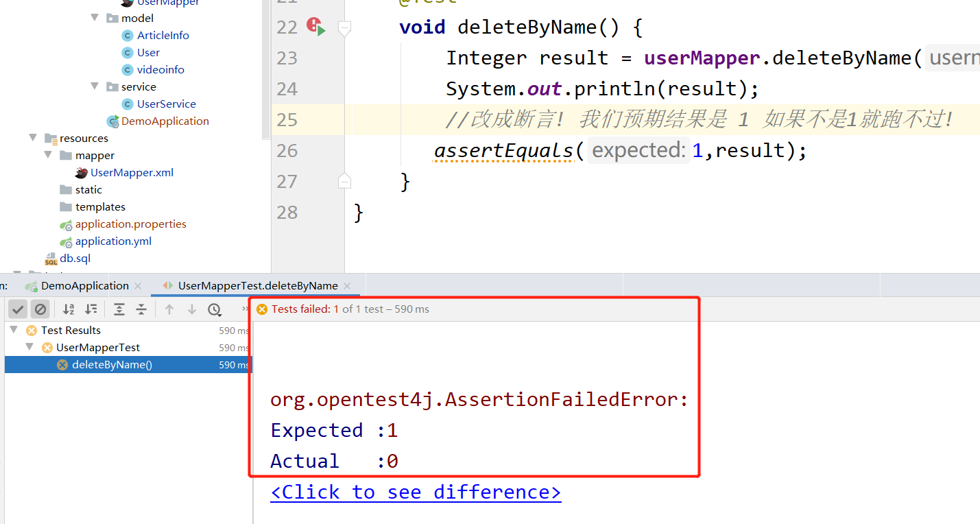Open the videoinfo class file

pos(160,69)
